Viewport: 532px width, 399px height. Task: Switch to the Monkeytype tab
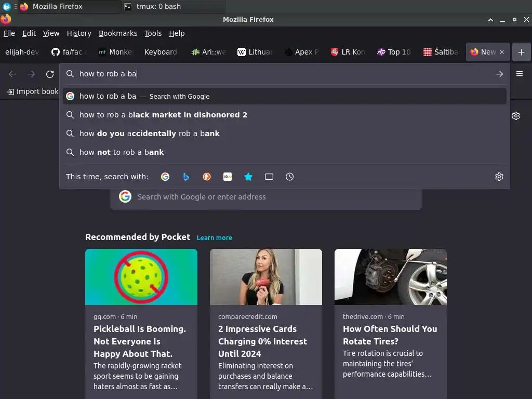point(116,52)
